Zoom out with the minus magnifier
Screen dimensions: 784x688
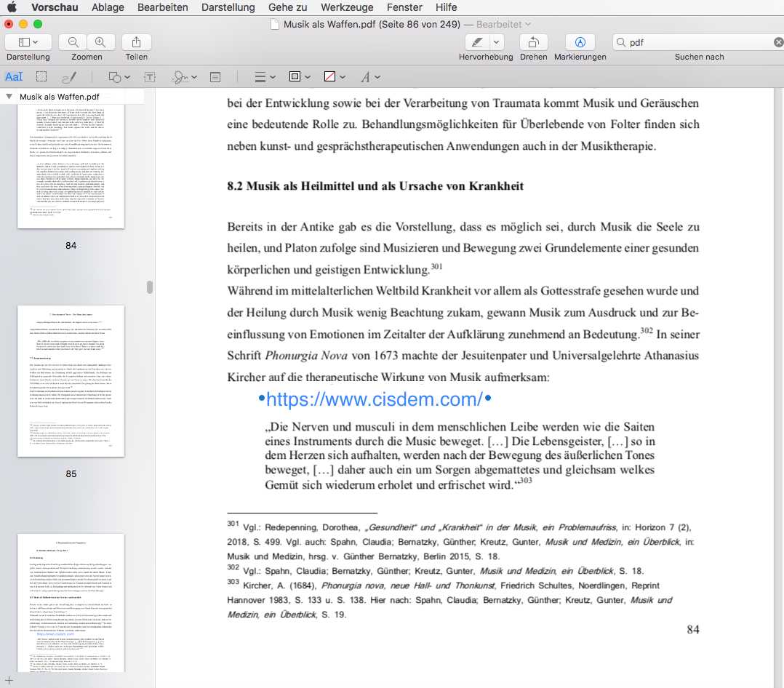(73, 42)
